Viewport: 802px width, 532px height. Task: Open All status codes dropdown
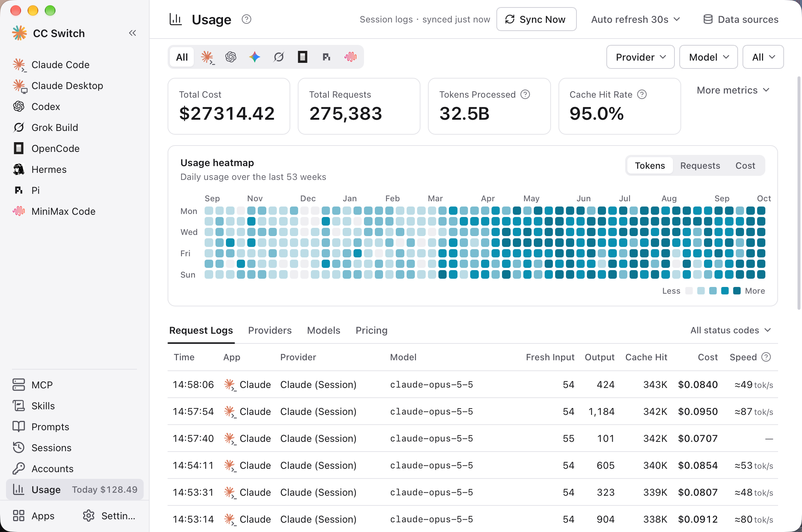pyautogui.click(x=731, y=330)
